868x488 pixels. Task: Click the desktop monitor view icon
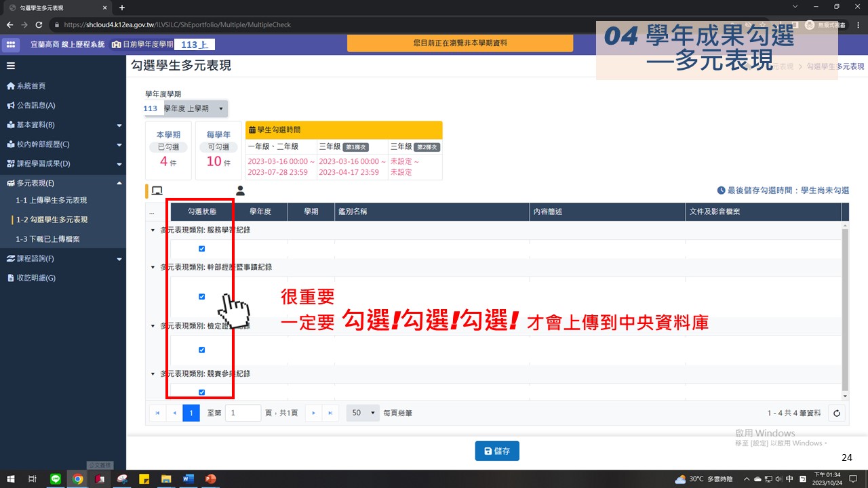tap(157, 191)
